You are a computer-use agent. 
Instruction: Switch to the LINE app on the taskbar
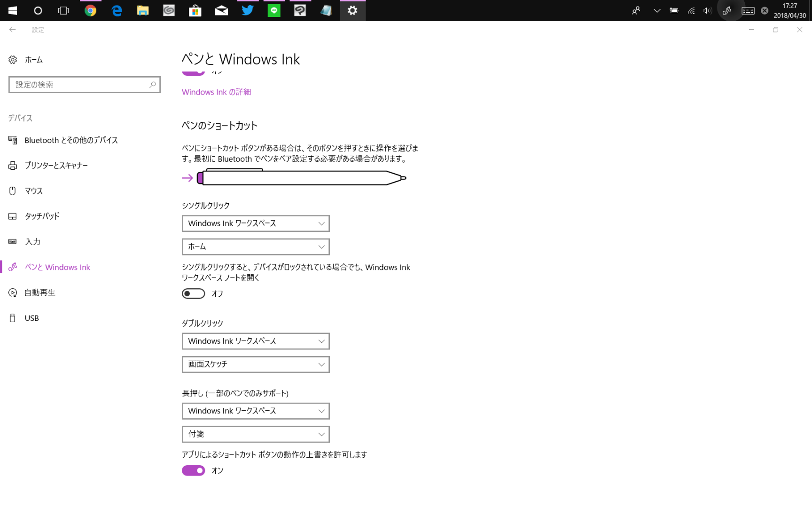pyautogui.click(x=274, y=10)
